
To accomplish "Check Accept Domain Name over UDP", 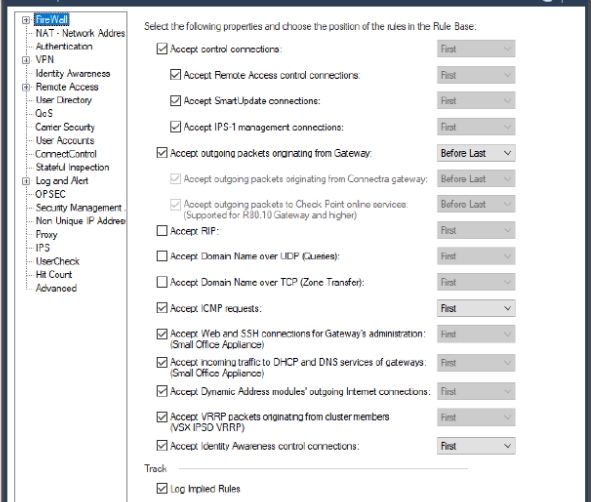I will tap(162, 256).
